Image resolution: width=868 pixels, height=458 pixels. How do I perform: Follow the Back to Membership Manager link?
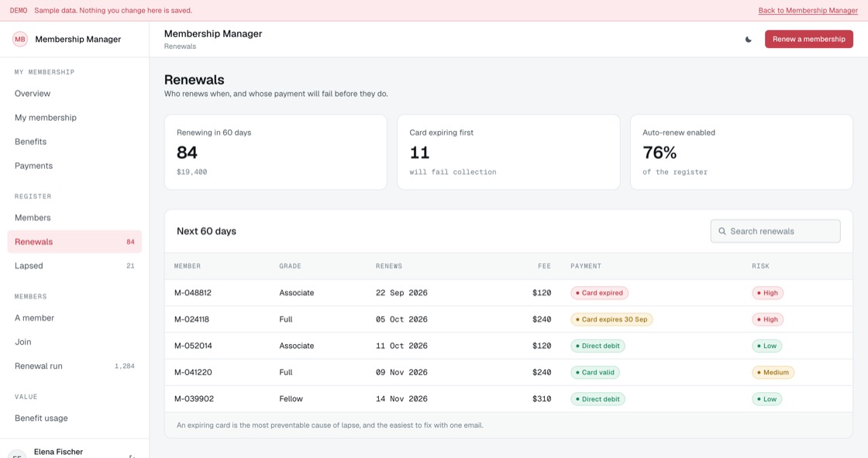coord(808,11)
